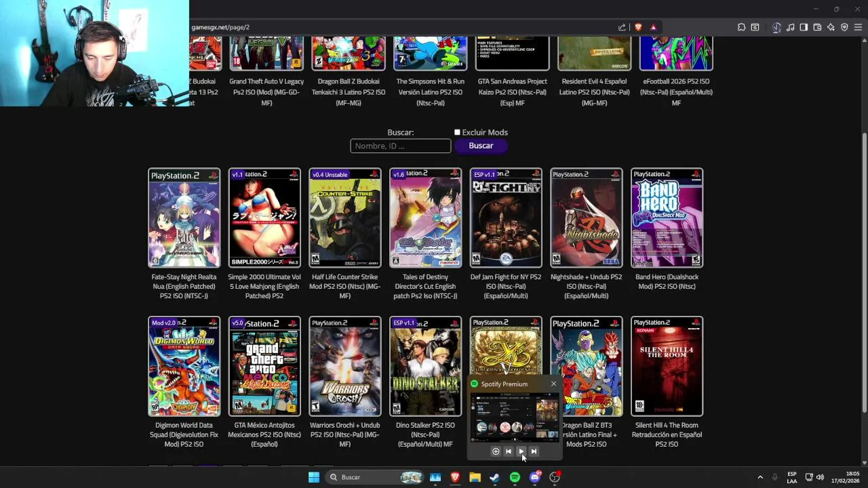Open Nightshade game cover
The image size is (868, 488).
[587, 218]
